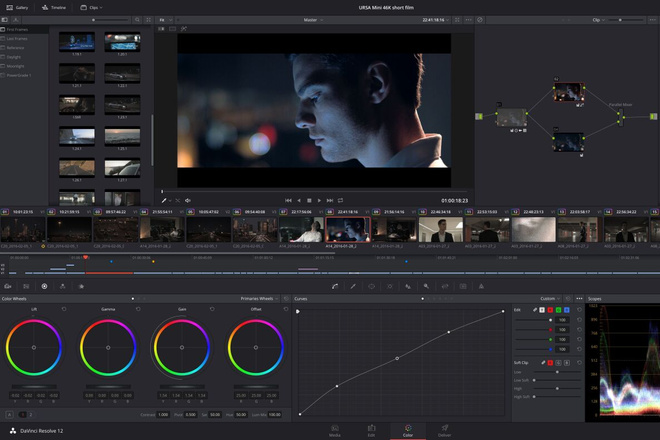
Task: Click the bypass grades icon beside node editor
Action: point(480,20)
